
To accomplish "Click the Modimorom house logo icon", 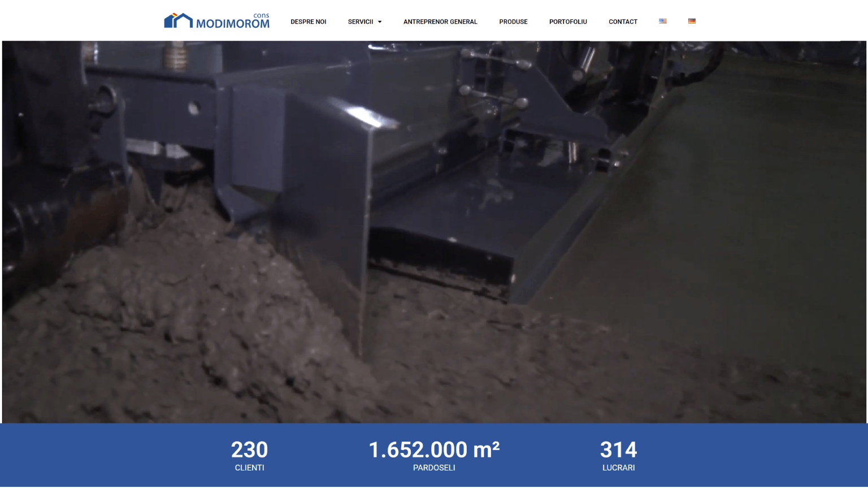I will click(x=178, y=21).
